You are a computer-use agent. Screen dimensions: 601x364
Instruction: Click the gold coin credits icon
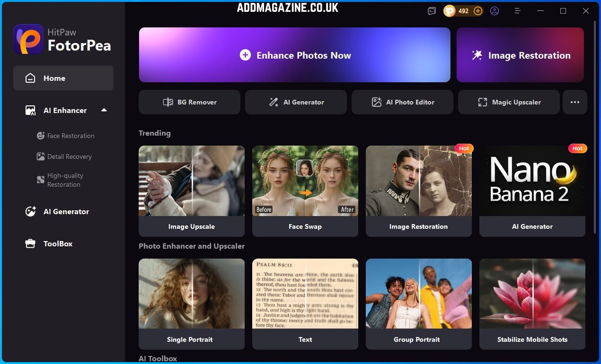click(450, 11)
